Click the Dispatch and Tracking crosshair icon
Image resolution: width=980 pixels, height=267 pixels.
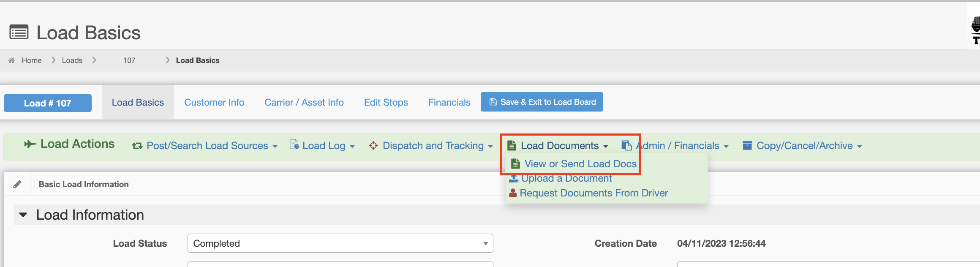click(x=373, y=146)
